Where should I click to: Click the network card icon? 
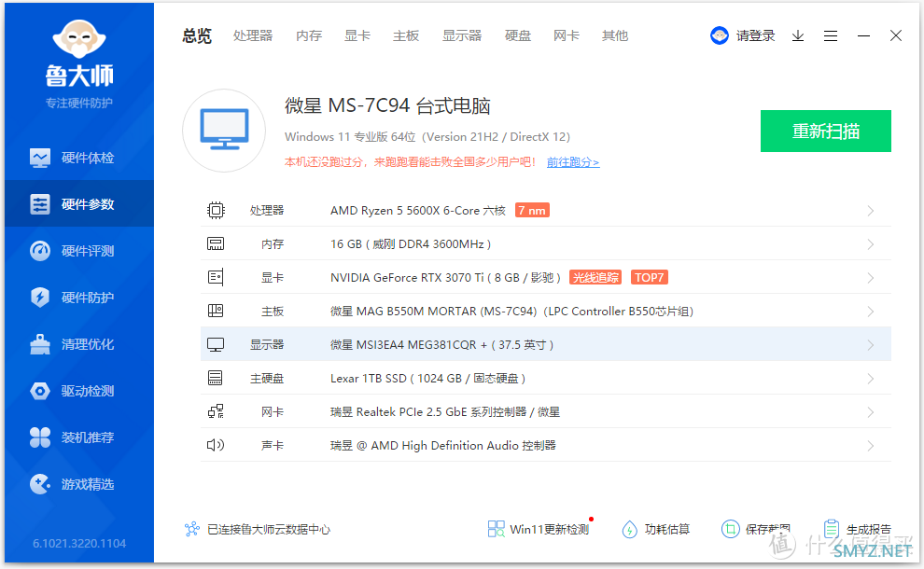pyautogui.click(x=216, y=411)
